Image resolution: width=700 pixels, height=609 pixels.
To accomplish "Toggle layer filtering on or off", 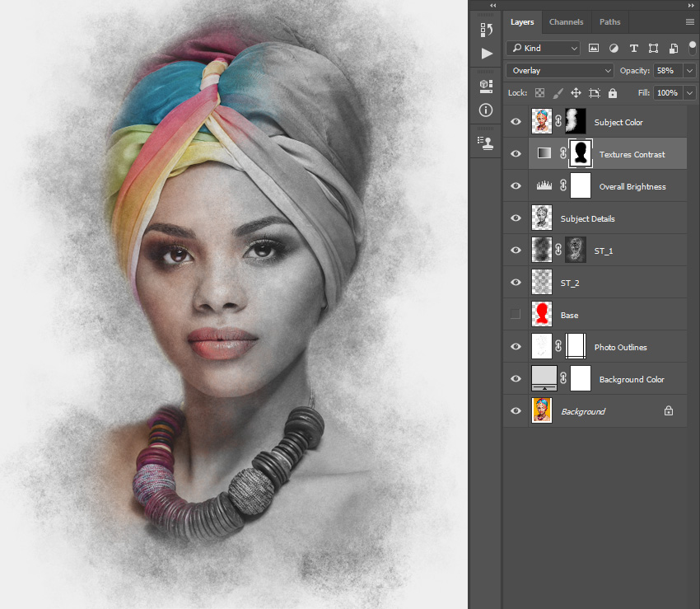I will (x=692, y=47).
